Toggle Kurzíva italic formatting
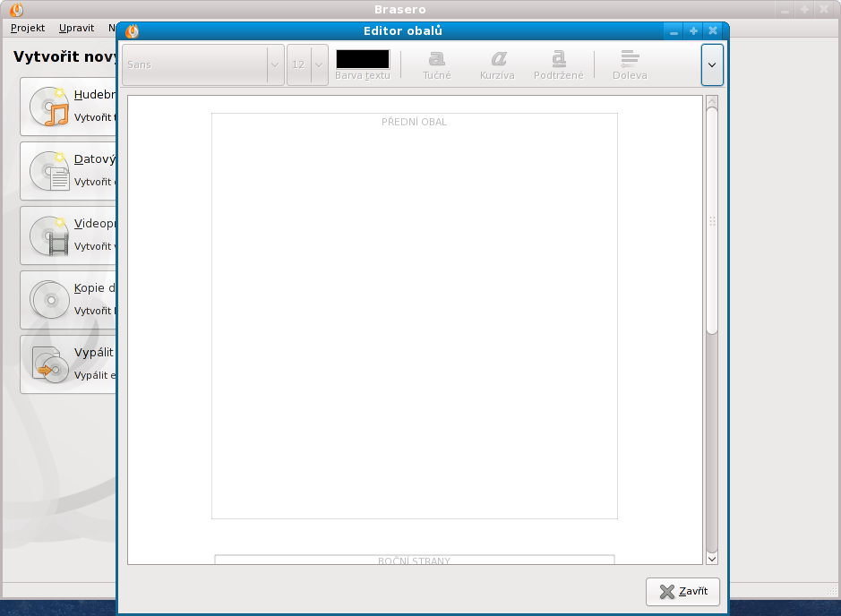Image resolution: width=841 pixels, height=616 pixels. pyautogui.click(x=497, y=59)
